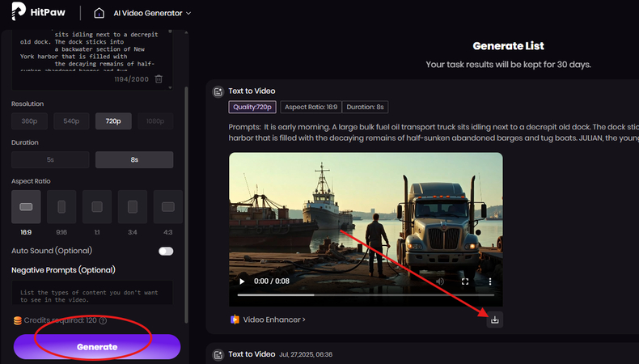Clear prompt with trash can icon
The image size is (639, 364).
pyautogui.click(x=159, y=79)
